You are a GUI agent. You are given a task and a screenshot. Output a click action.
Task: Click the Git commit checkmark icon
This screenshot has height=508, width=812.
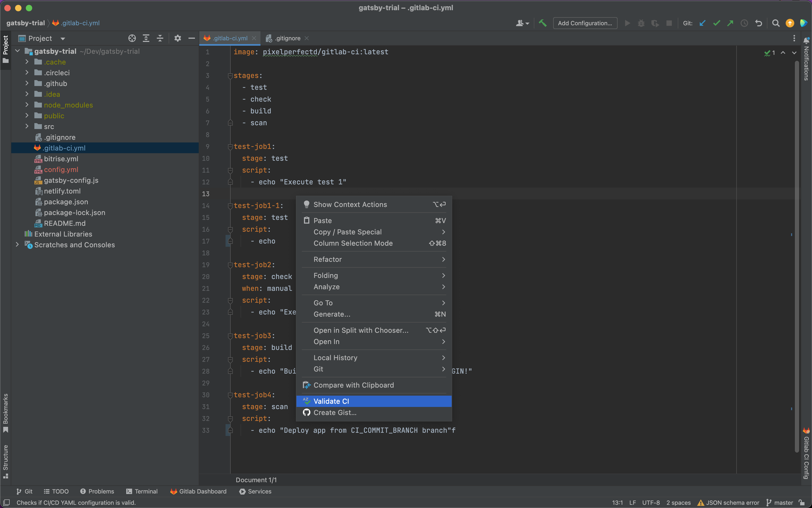click(717, 23)
